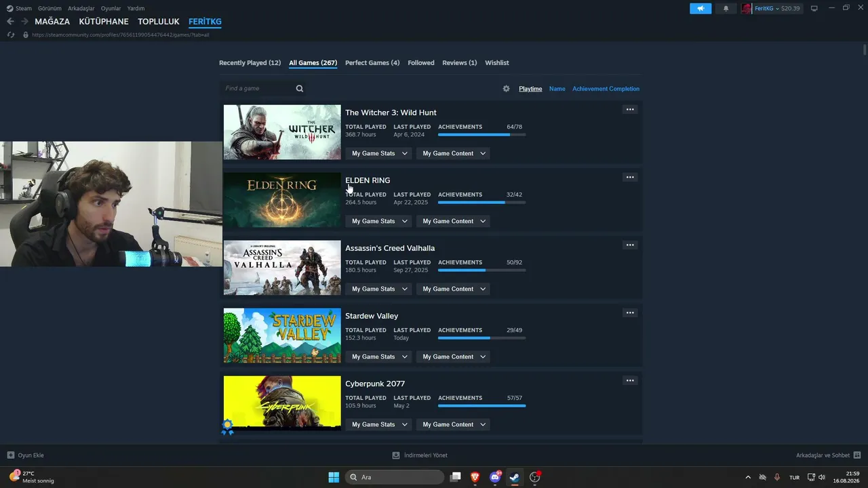Show hidden system tray icons
The image size is (868, 488).
click(x=748, y=477)
